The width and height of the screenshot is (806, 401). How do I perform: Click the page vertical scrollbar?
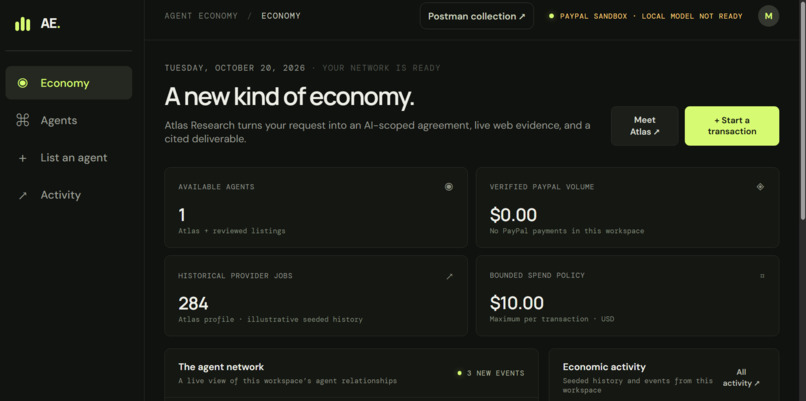(x=802, y=111)
